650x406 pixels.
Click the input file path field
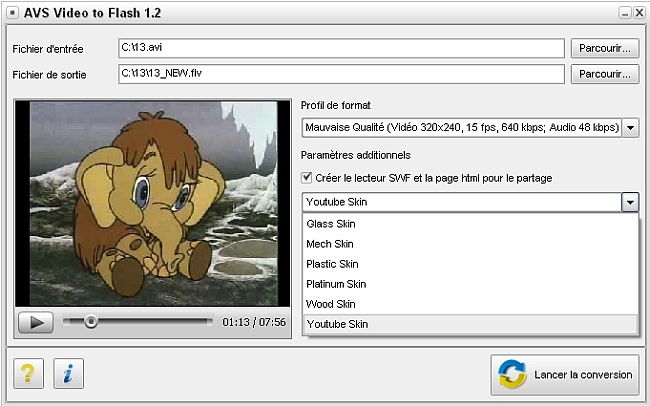(341, 48)
